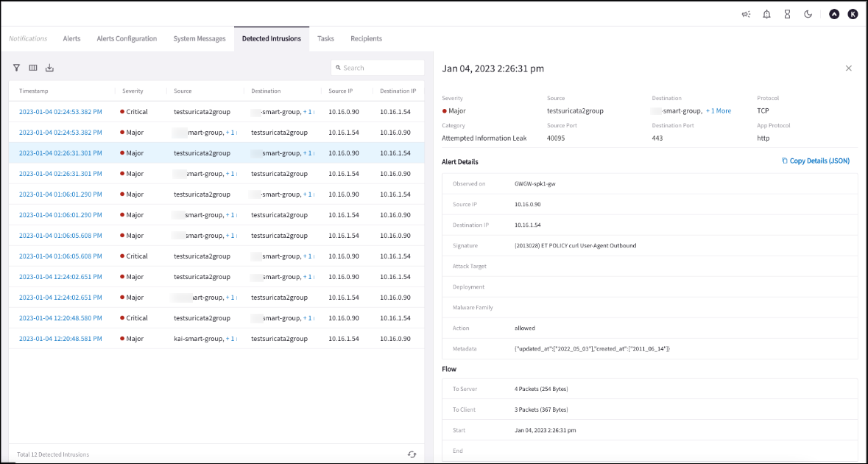Close the intrusion details panel
The height and width of the screenshot is (464, 868).
[848, 68]
